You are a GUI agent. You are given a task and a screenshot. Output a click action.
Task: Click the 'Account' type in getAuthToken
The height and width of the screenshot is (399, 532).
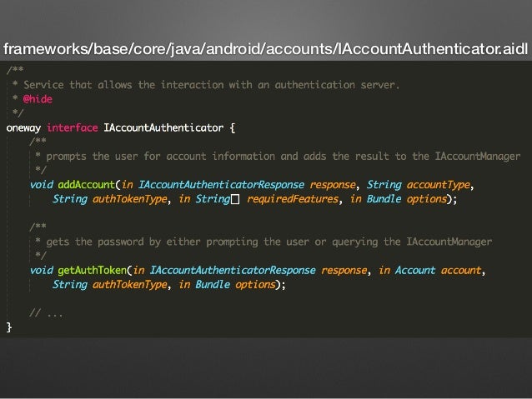415,270
